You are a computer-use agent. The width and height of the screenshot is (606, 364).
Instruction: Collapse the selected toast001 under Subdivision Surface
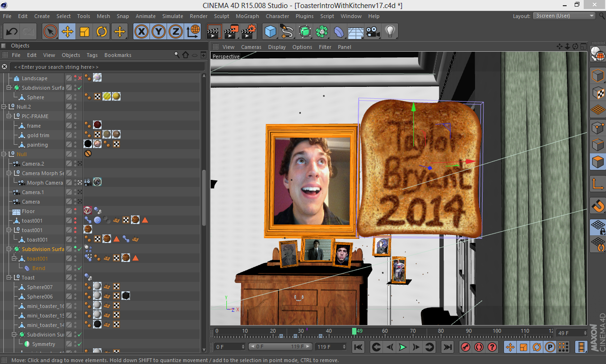15,259
